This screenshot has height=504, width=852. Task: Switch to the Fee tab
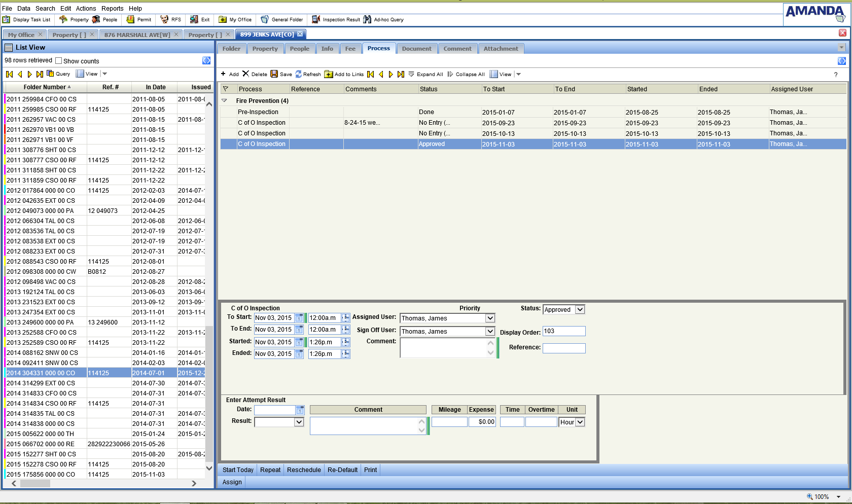click(350, 49)
